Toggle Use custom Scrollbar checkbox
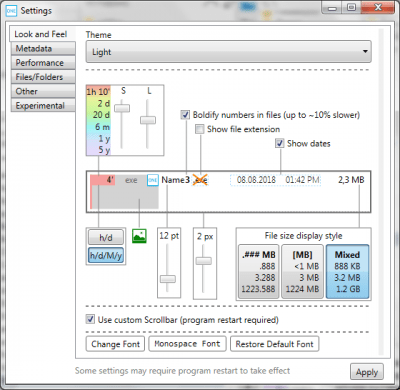This screenshot has height=390, width=400. [90, 319]
